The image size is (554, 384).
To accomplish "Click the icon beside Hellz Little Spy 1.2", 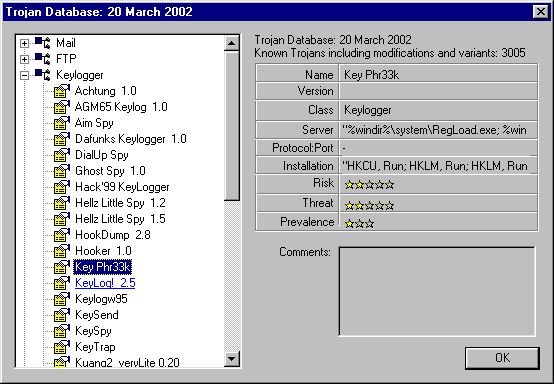I will pyautogui.click(x=62, y=203).
